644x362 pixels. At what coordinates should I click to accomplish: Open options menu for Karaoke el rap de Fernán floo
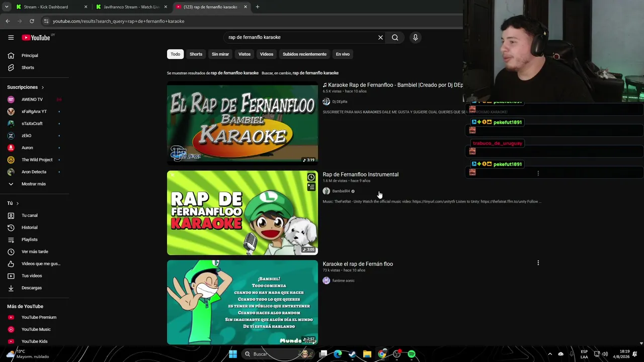[x=538, y=263]
